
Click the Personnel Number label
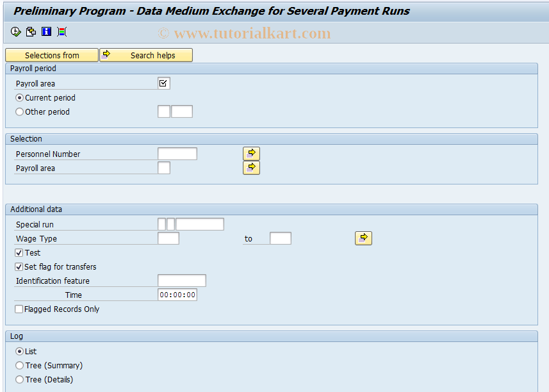click(x=48, y=154)
